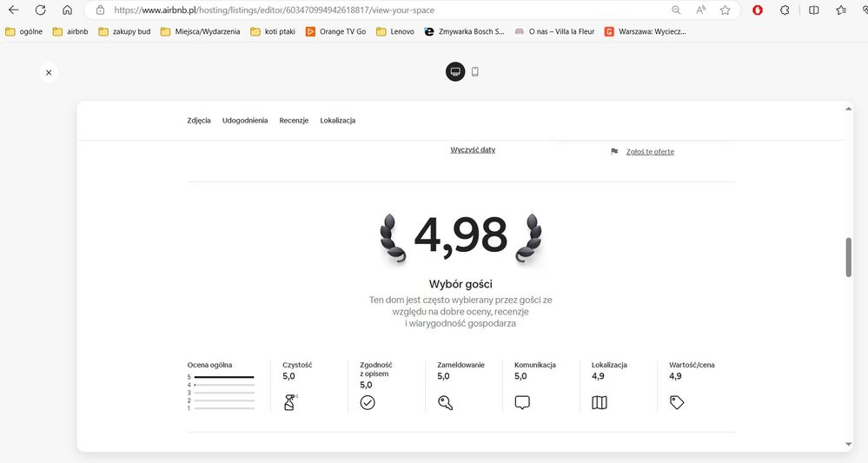Viewport: 868px width, 463px height.
Task: Select the Recenzje tab
Action: tap(294, 121)
